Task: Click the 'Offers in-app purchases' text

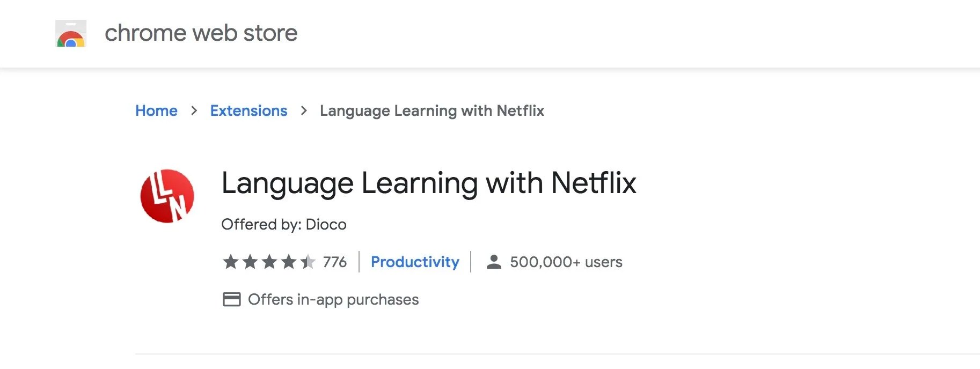Action: click(333, 299)
